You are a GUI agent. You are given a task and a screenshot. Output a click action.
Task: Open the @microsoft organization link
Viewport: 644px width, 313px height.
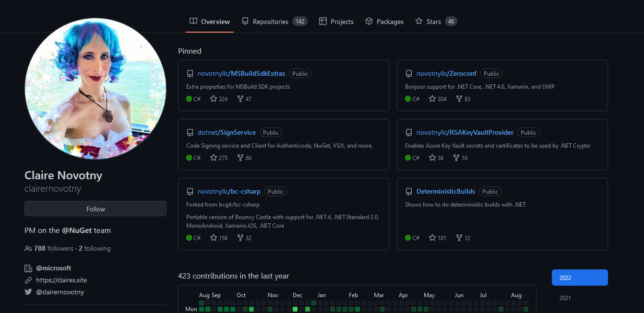coord(53,268)
